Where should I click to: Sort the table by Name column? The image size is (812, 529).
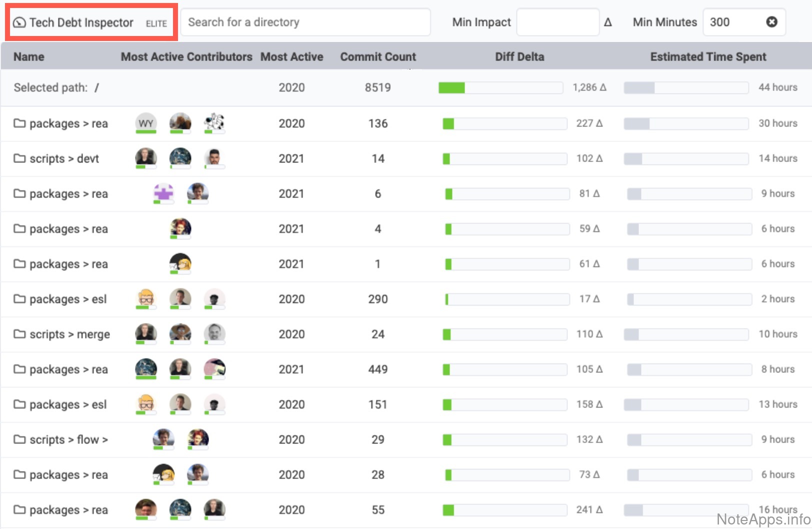tap(29, 57)
